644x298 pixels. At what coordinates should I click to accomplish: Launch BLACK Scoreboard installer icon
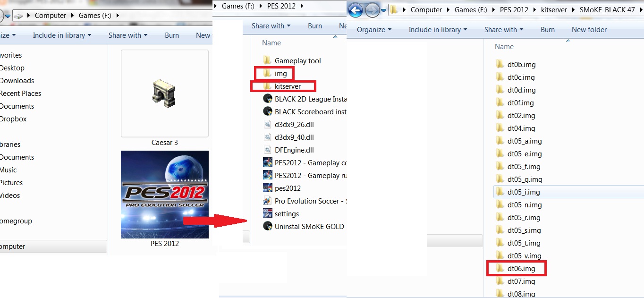click(x=267, y=111)
